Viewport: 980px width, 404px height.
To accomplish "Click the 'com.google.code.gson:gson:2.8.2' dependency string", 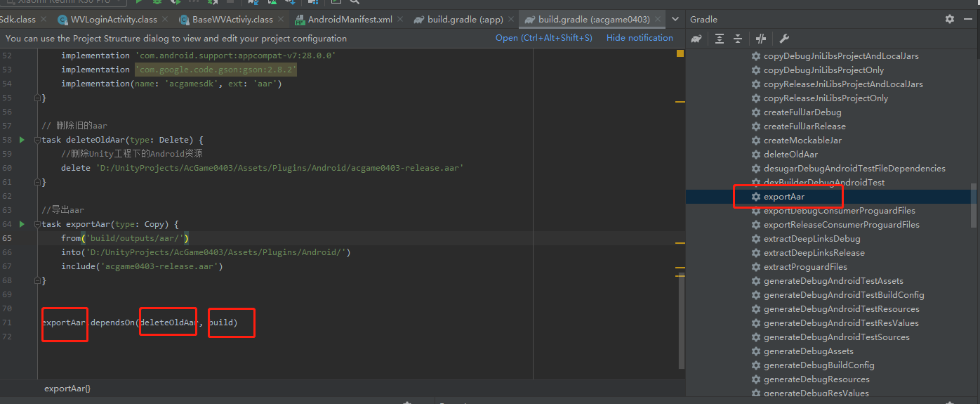I will 216,70.
